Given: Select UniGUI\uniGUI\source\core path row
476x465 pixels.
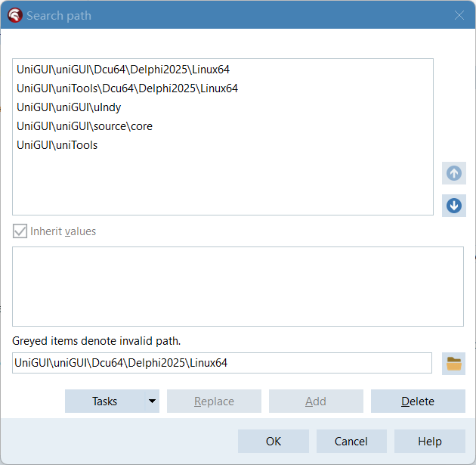Looking at the screenshot, I should point(223,126).
